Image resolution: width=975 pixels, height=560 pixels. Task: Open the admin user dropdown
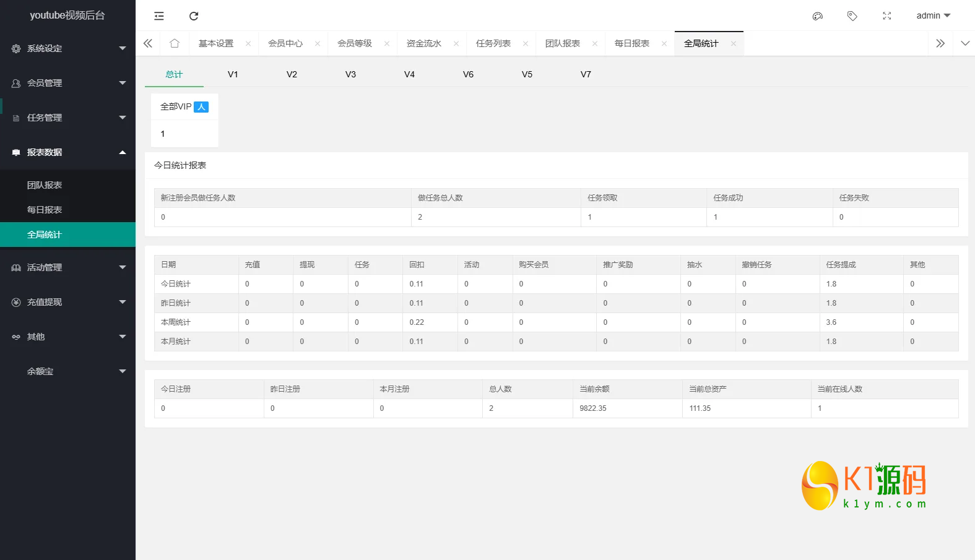click(933, 15)
